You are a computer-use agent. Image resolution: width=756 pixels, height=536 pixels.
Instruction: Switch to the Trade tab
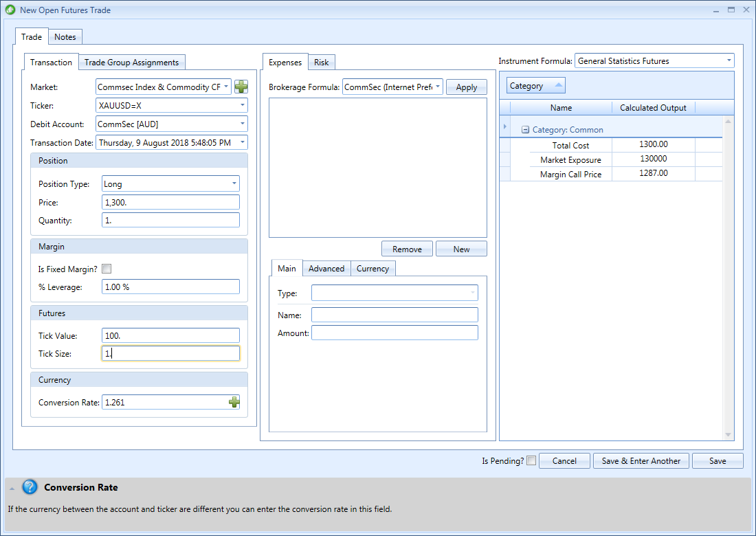[x=32, y=36]
